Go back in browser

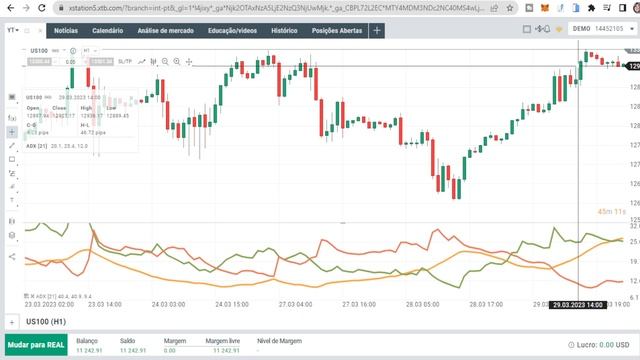pos(11,8)
